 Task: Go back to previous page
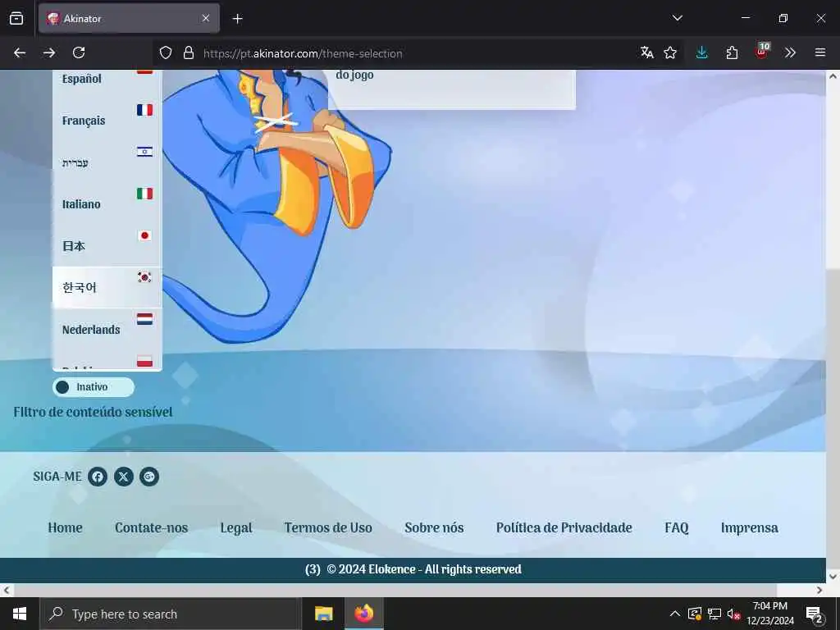pyautogui.click(x=20, y=52)
